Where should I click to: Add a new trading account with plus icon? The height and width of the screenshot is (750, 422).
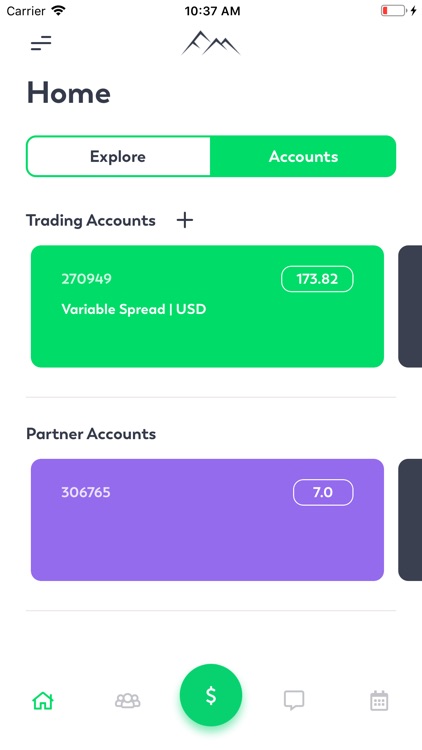(x=185, y=220)
